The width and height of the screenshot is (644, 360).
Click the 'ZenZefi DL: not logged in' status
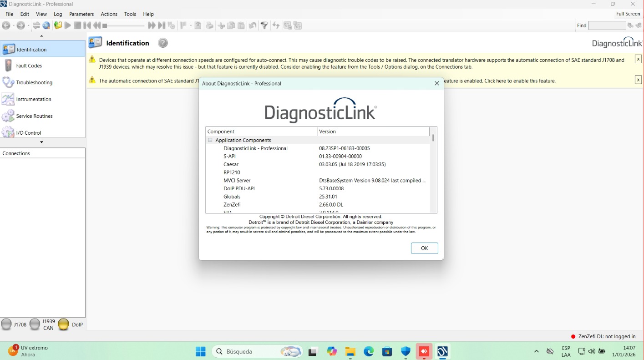[603, 336]
